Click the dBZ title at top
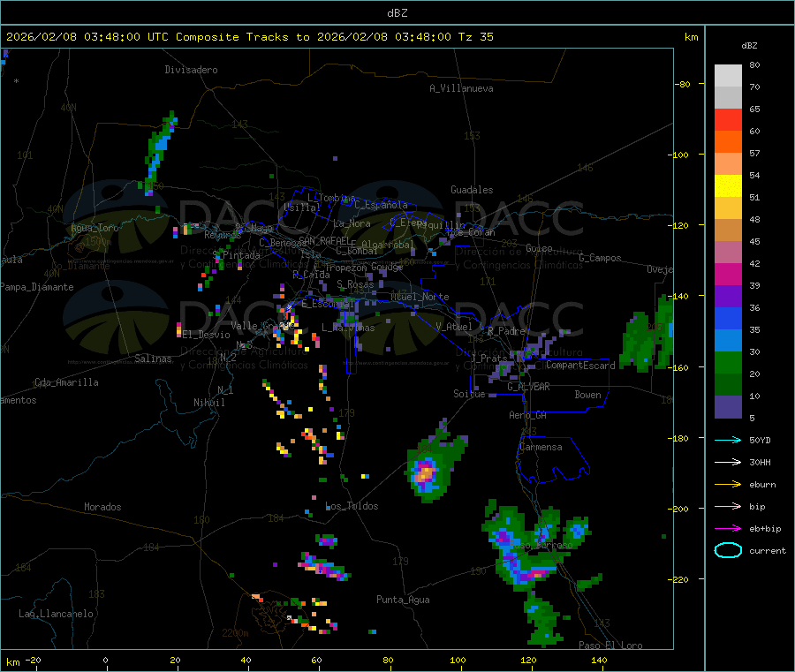This screenshot has height=672, width=795. 397,13
